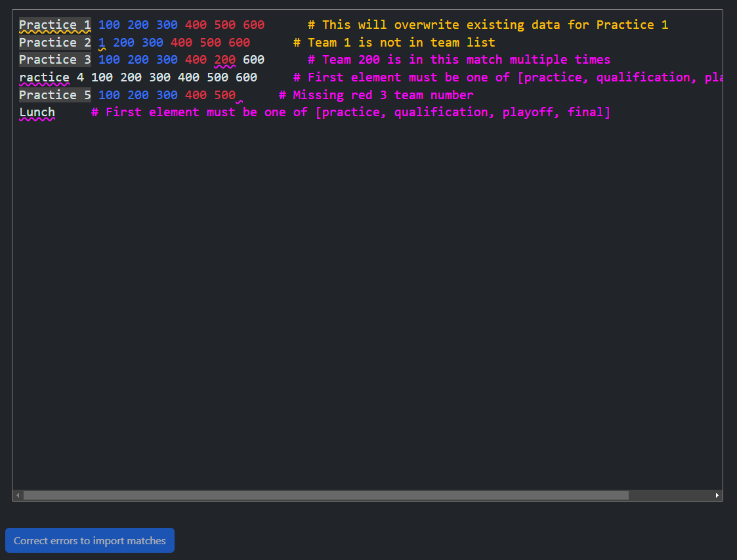This screenshot has width=737, height=560.
Task: Click the right scroll arrow of the editor
Action: pos(717,495)
